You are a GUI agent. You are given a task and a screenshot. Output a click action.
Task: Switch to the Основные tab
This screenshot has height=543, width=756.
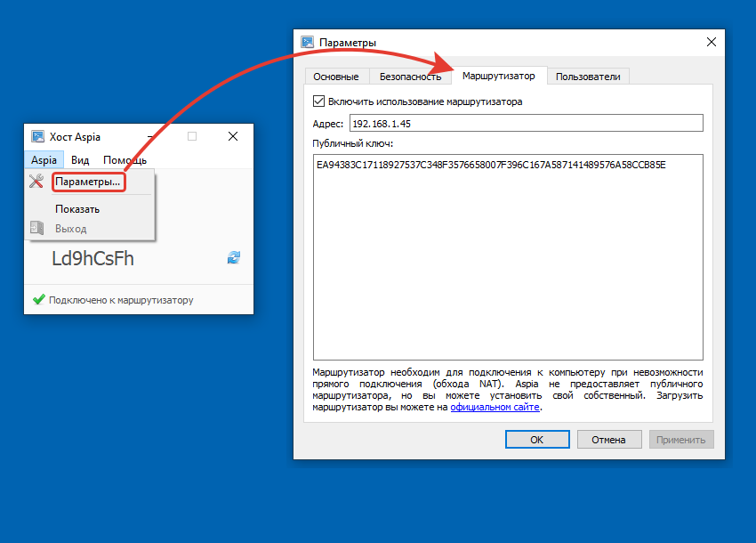[336, 77]
